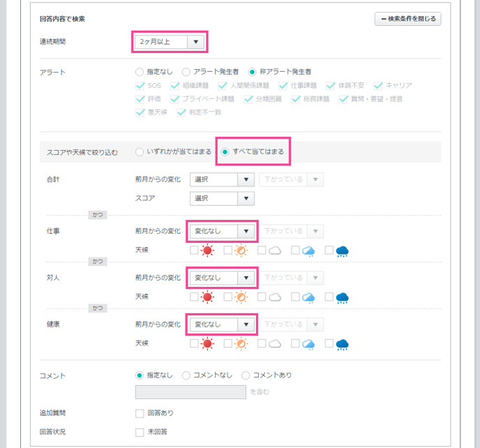The image size is (480, 448).
Task: Toggle the 評価 checkbox
Action: 140,99
